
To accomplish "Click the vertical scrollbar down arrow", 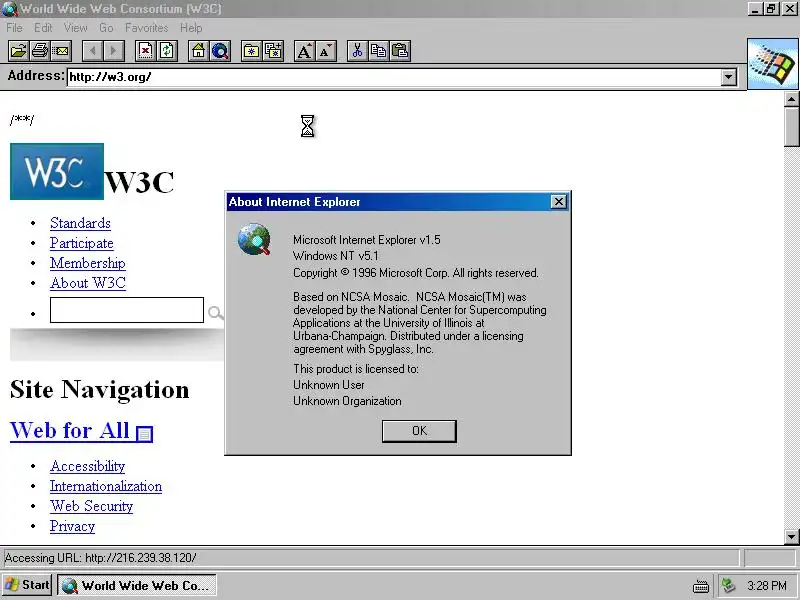I will pos(791,536).
